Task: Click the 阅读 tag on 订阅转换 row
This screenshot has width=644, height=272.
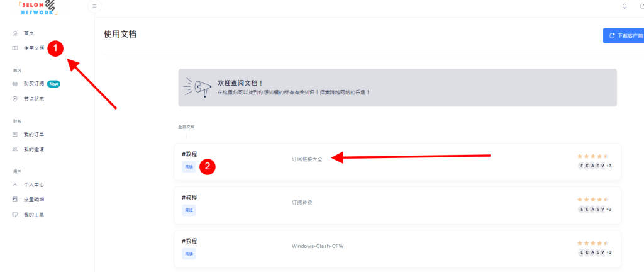Action: [x=189, y=210]
